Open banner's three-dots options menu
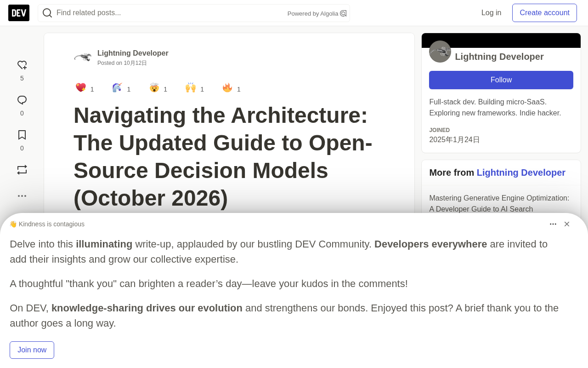The image size is (588, 368). (x=553, y=224)
